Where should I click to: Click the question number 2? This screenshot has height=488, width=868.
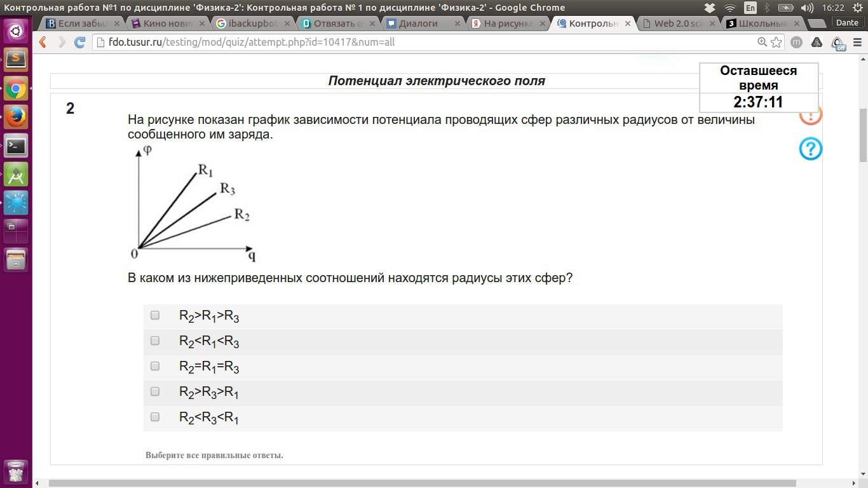point(70,109)
